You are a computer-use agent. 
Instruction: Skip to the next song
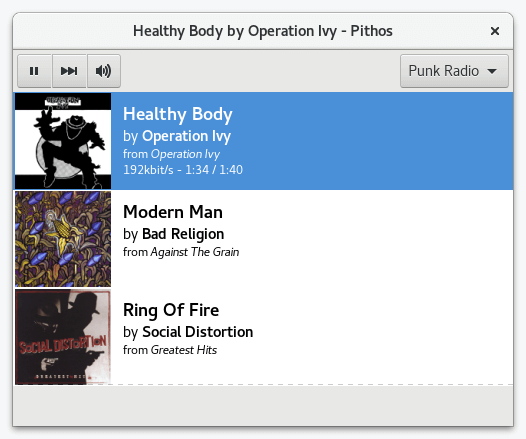click(69, 71)
